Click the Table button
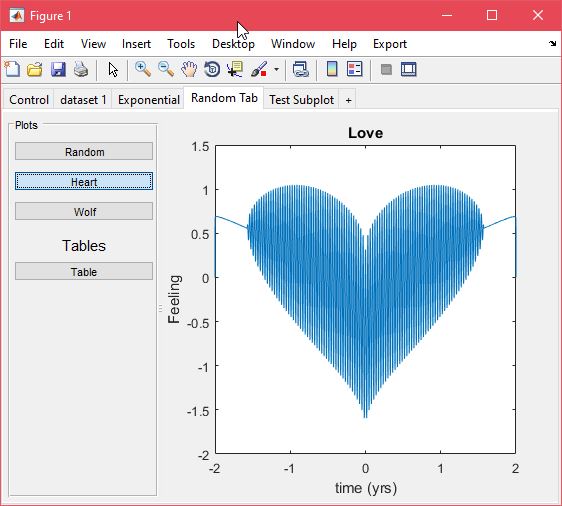562x506 pixels. pos(84,271)
